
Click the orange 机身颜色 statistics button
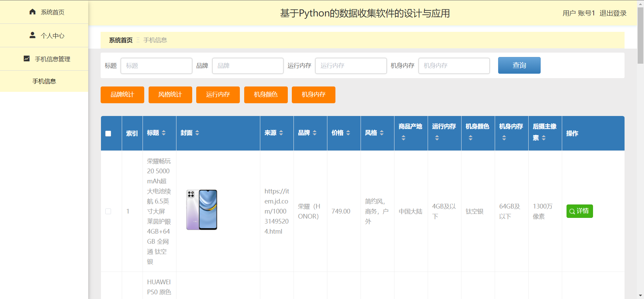[x=266, y=95]
